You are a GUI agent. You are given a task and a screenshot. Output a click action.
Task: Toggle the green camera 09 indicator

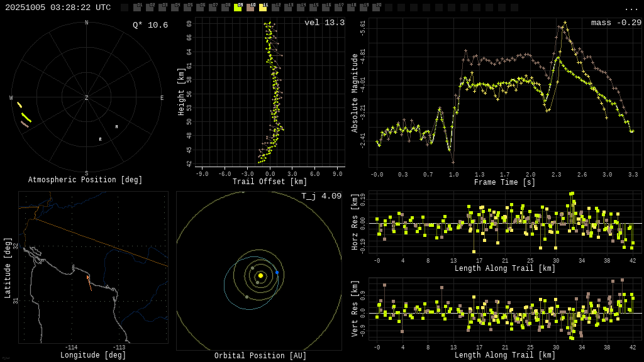[238, 8]
